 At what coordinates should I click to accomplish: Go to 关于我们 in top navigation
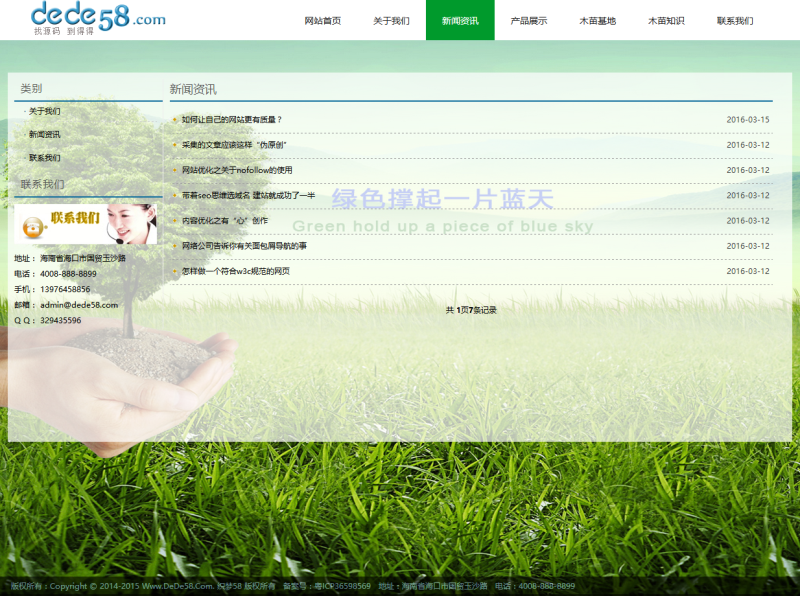coord(391,21)
